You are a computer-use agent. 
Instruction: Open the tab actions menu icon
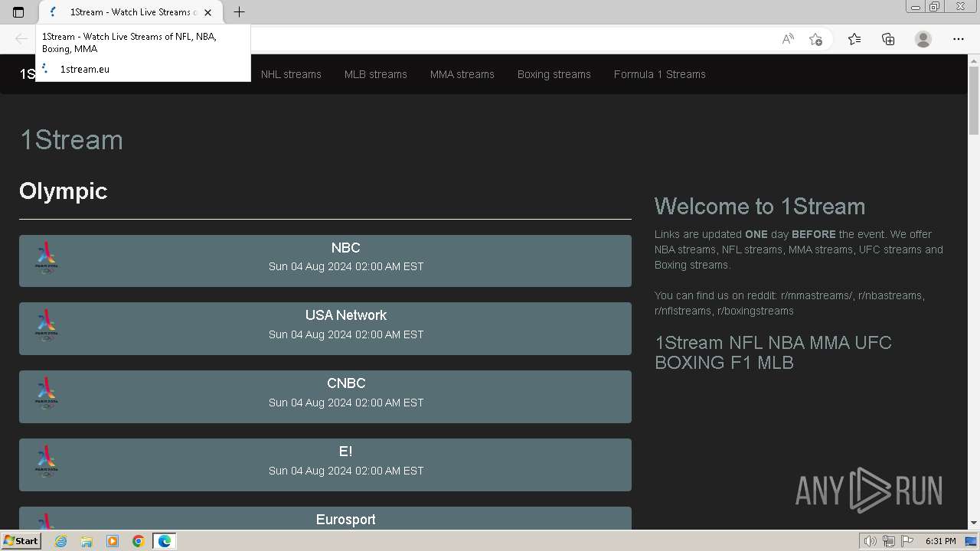(18, 12)
